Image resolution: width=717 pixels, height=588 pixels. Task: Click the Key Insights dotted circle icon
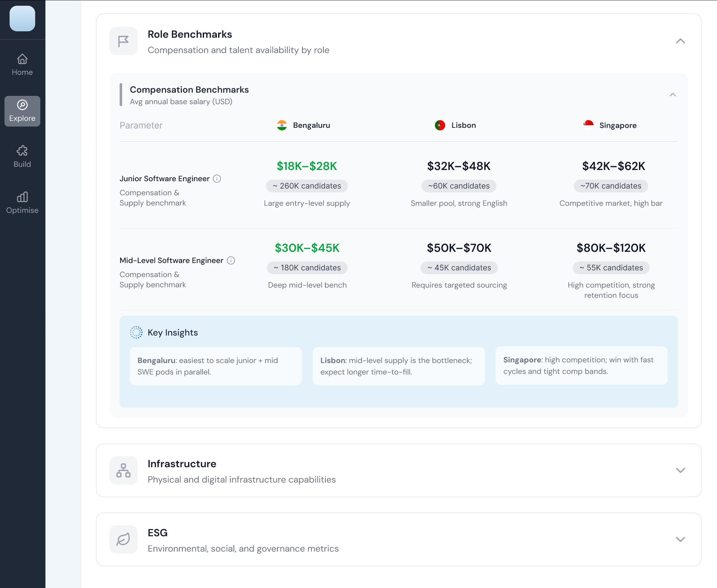pos(136,332)
